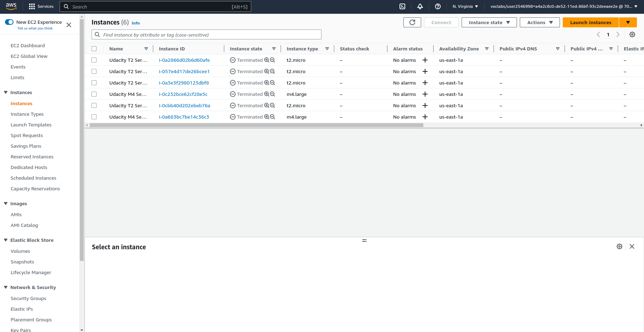Focus Find instance by attribute field
This screenshot has height=332, width=644.
point(207,34)
